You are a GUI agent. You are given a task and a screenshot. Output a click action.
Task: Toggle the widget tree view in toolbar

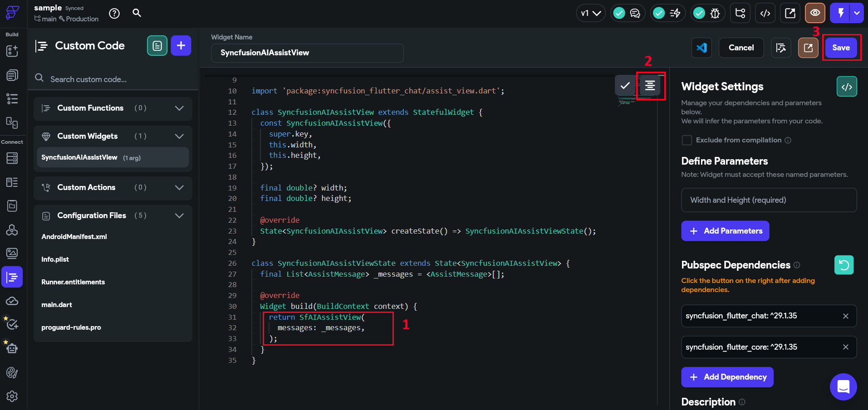click(740, 13)
